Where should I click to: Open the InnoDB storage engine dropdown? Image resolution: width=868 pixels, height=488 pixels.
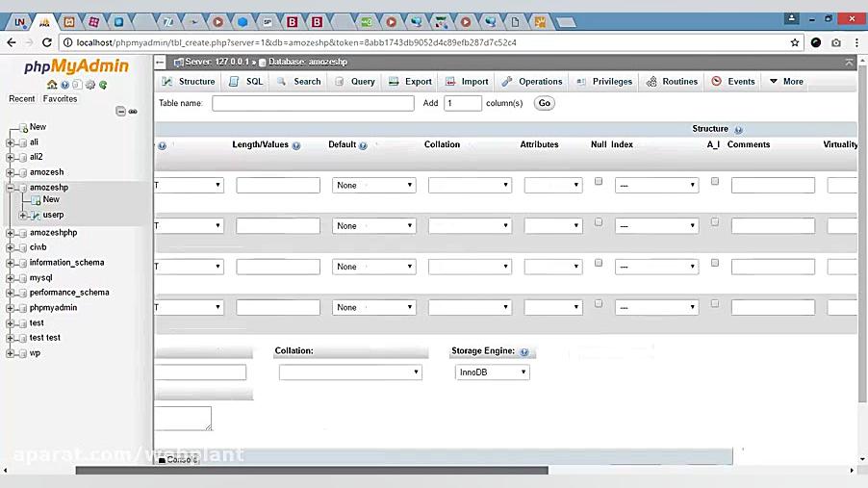492,372
